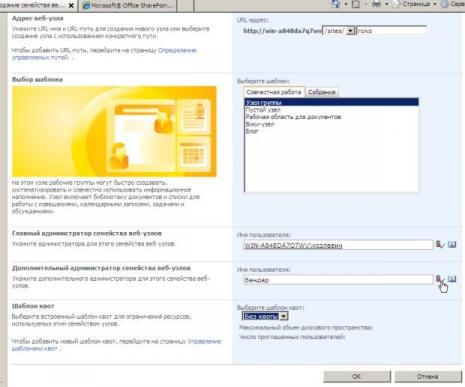Select Рабочая область для документов template
Viewport: 465px width, 387px height.
click(x=332, y=117)
